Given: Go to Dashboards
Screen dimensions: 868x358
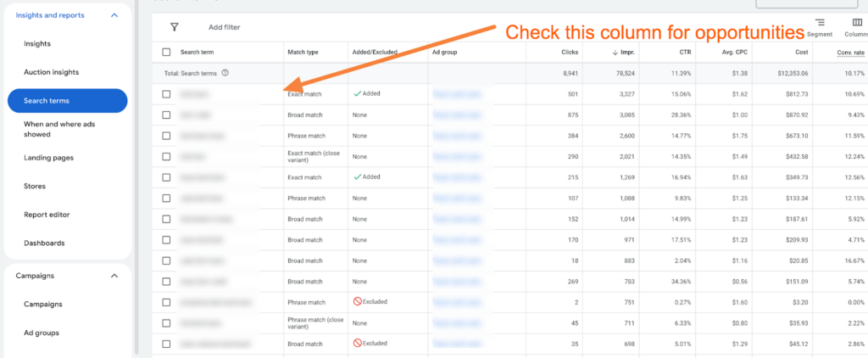Looking at the screenshot, I should [x=44, y=243].
